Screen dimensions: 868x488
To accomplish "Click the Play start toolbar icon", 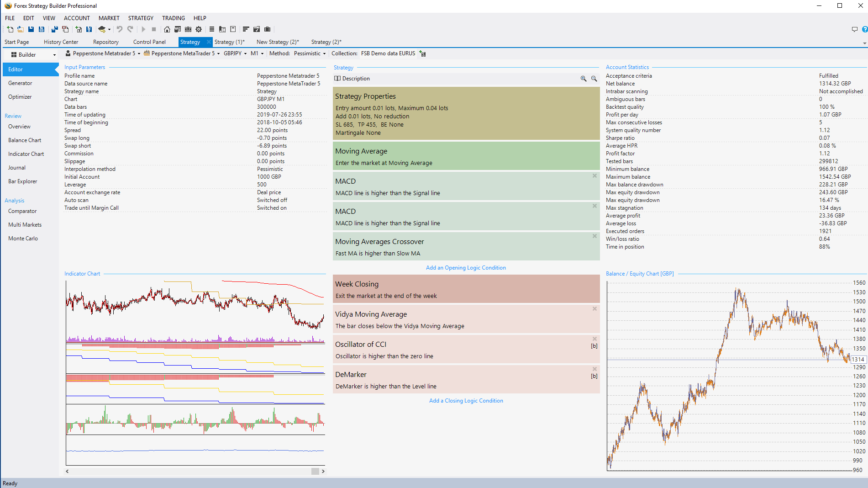I will pyautogui.click(x=143, y=29).
